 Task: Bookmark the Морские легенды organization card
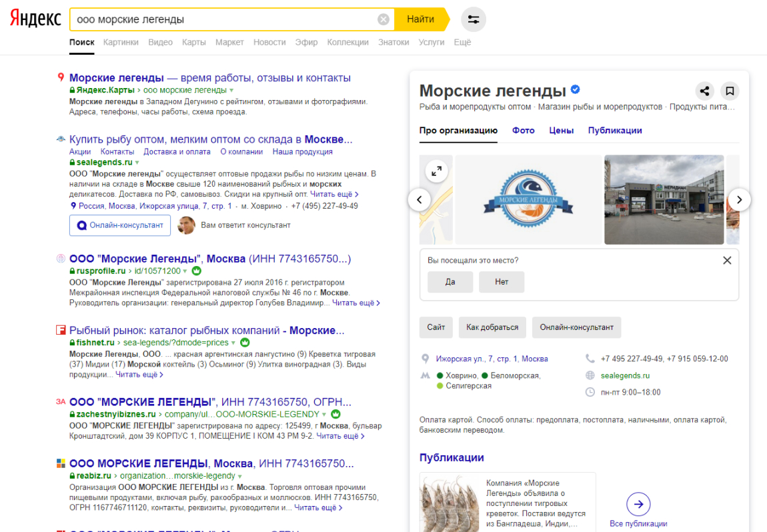point(730,91)
